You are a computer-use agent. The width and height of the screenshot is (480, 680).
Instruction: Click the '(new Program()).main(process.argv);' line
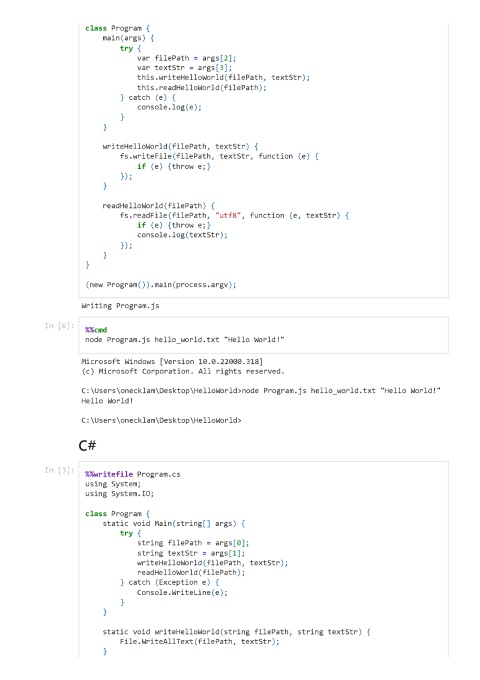[161, 285]
